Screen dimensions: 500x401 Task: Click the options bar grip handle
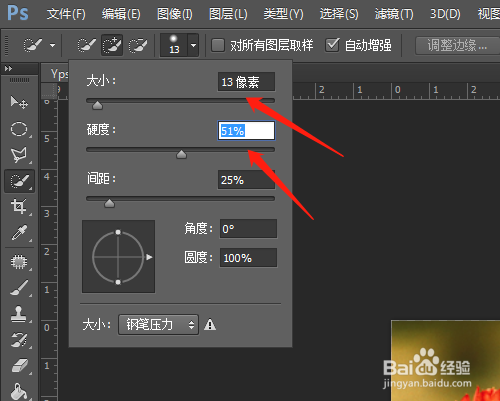pyautogui.click(x=6, y=45)
